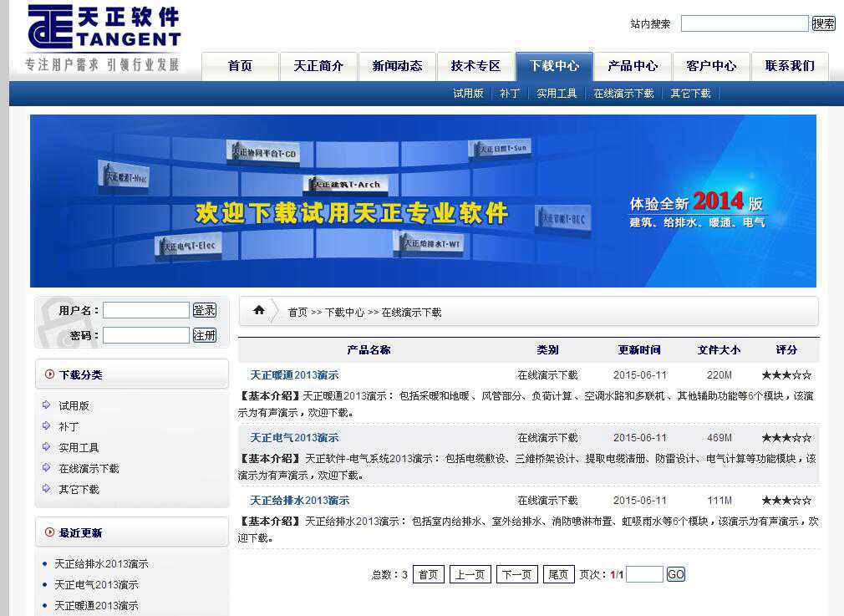Choose 补丁 in the blue submenu bar
The image size is (844, 616).
[510, 94]
